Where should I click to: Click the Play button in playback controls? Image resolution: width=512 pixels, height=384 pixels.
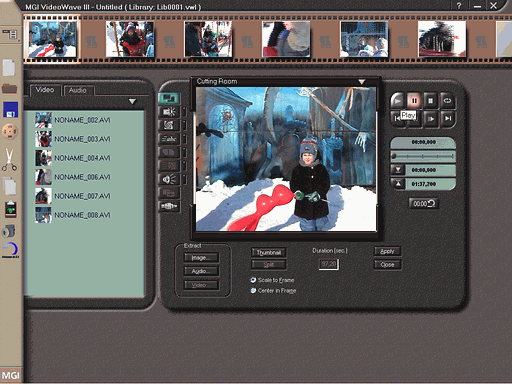point(397,101)
